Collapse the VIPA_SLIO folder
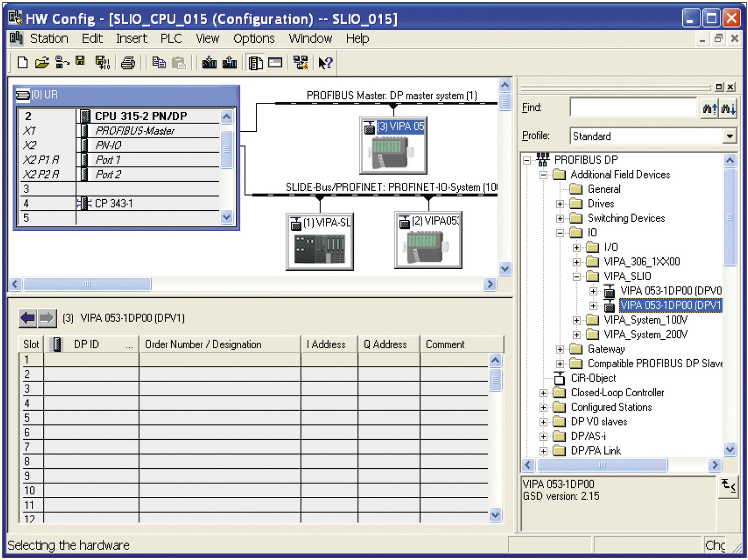The width and height of the screenshot is (748, 560). (x=577, y=276)
